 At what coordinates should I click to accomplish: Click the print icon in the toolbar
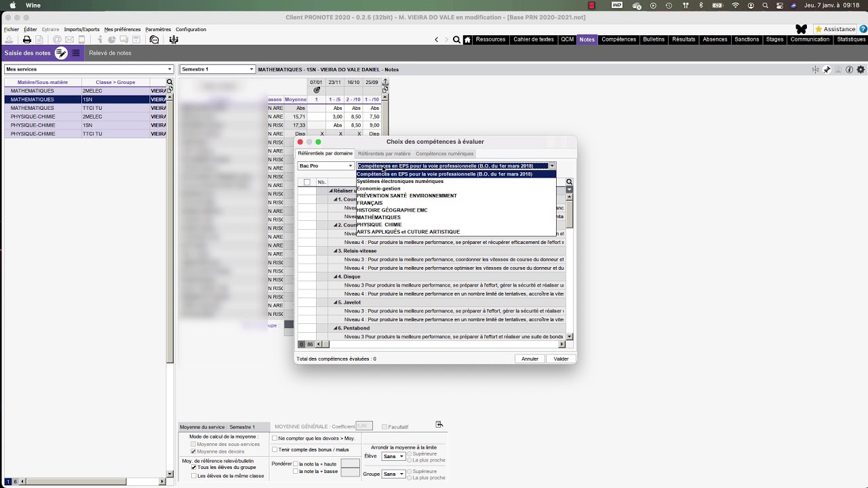pyautogui.click(x=27, y=40)
